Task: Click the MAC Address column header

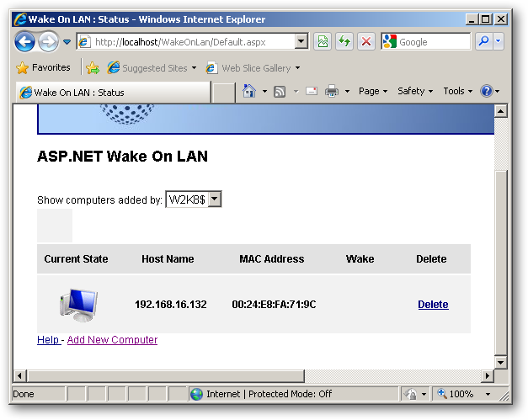Action: pyautogui.click(x=272, y=258)
